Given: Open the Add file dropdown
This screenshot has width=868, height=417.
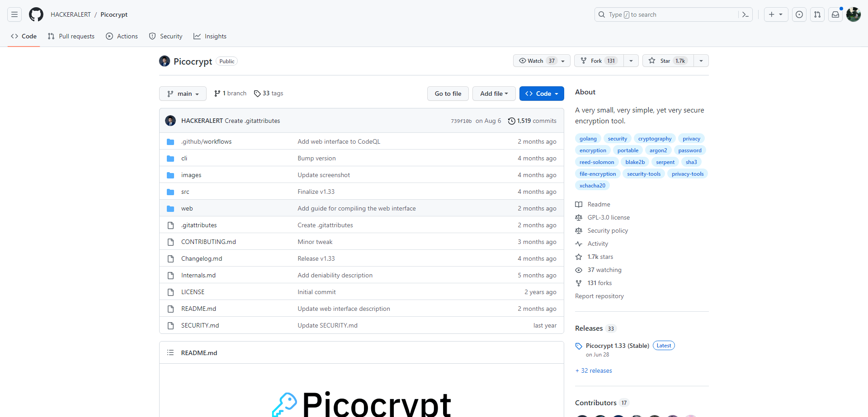Looking at the screenshot, I should (x=494, y=94).
